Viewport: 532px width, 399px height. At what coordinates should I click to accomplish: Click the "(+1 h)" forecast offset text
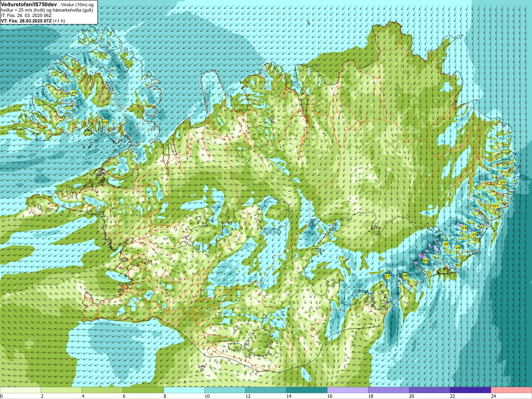pyautogui.click(x=60, y=21)
